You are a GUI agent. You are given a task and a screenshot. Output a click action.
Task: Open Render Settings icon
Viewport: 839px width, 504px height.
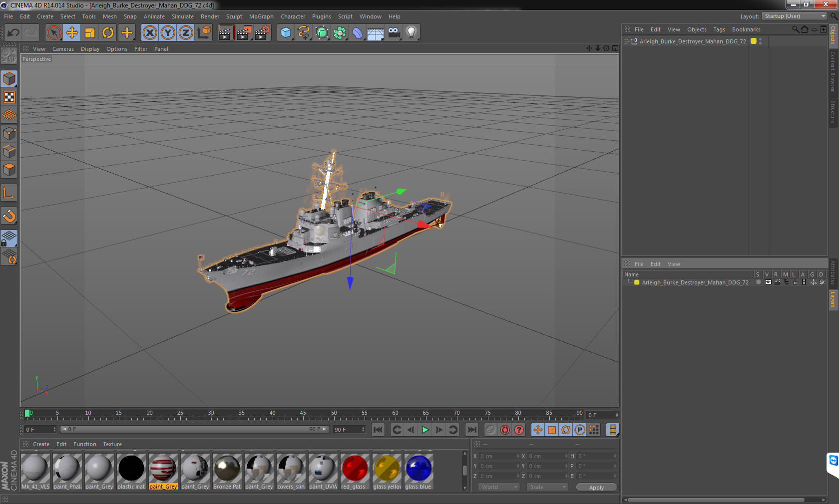point(263,33)
